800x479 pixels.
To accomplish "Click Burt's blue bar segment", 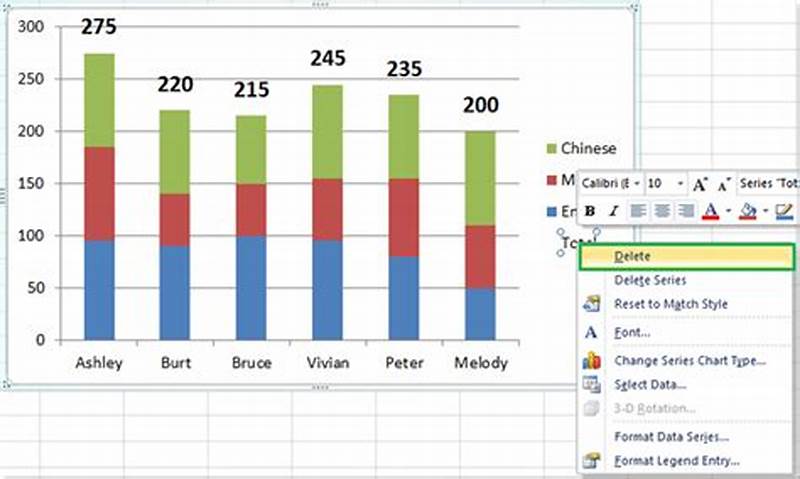I will [x=174, y=293].
